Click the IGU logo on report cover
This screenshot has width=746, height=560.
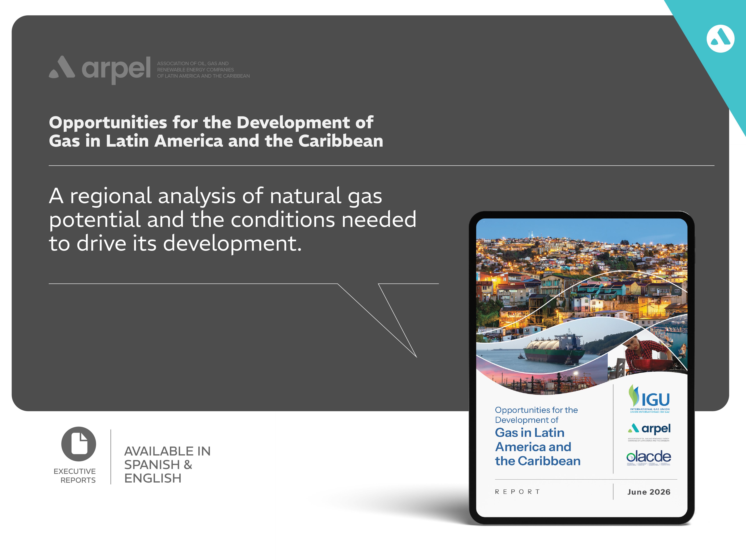pos(649,399)
